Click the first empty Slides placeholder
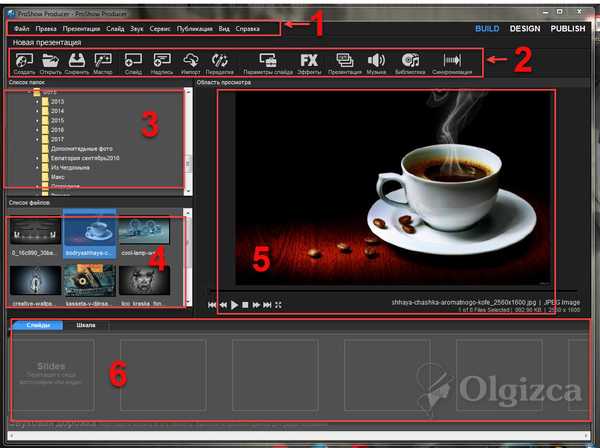 click(51, 375)
